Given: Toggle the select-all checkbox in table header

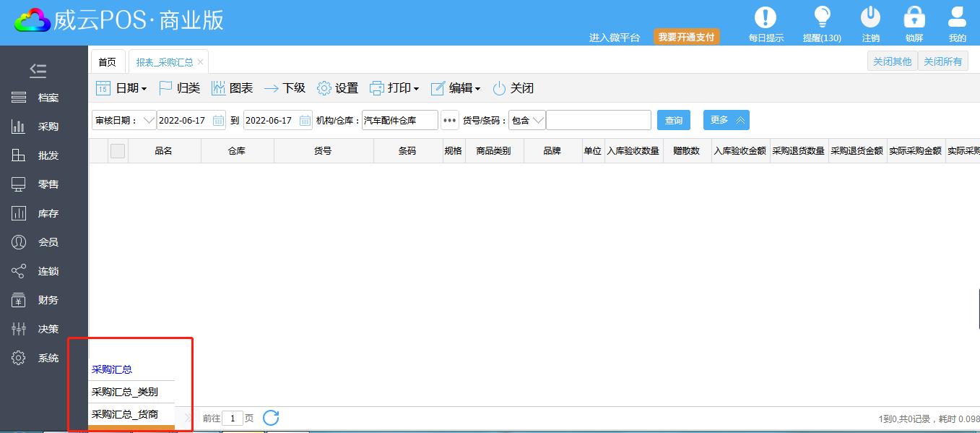Looking at the screenshot, I should pos(118,150).
